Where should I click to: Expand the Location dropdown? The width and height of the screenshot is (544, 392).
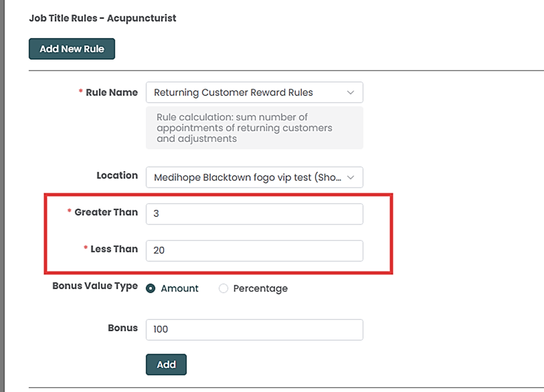click(x=254, y=177)
